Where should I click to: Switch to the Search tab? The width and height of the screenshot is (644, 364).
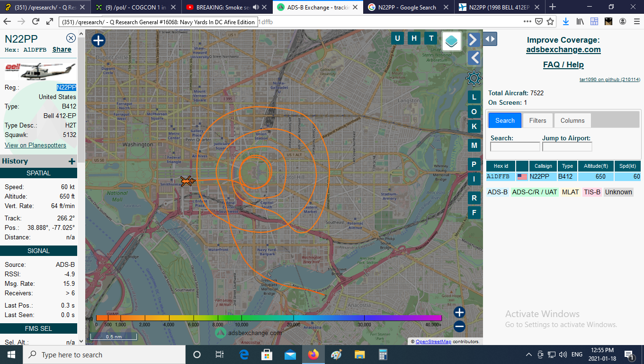click(505, 120)
